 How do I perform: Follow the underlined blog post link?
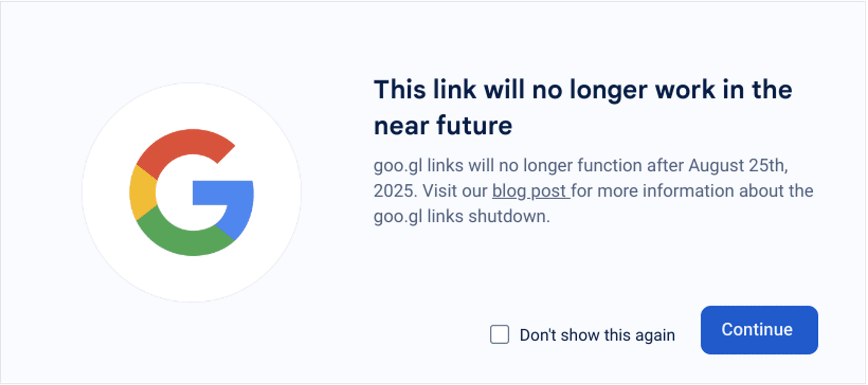click(530, 191)
